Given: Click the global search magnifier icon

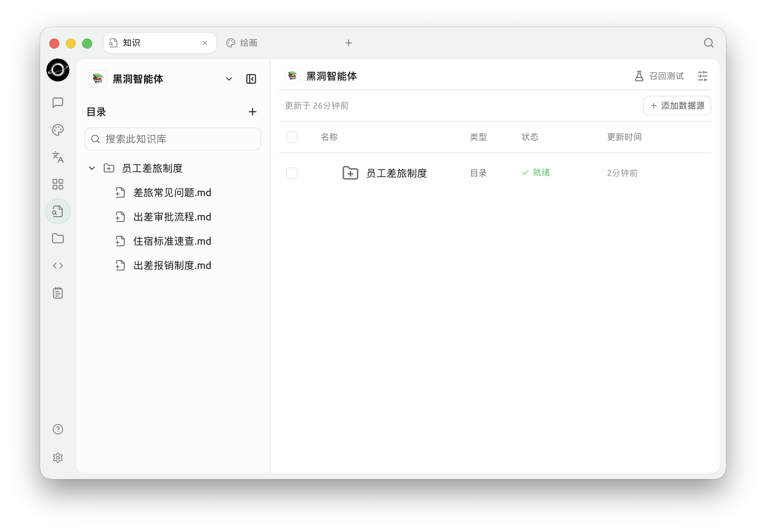Looking at the screenshot, I should 709,43.
